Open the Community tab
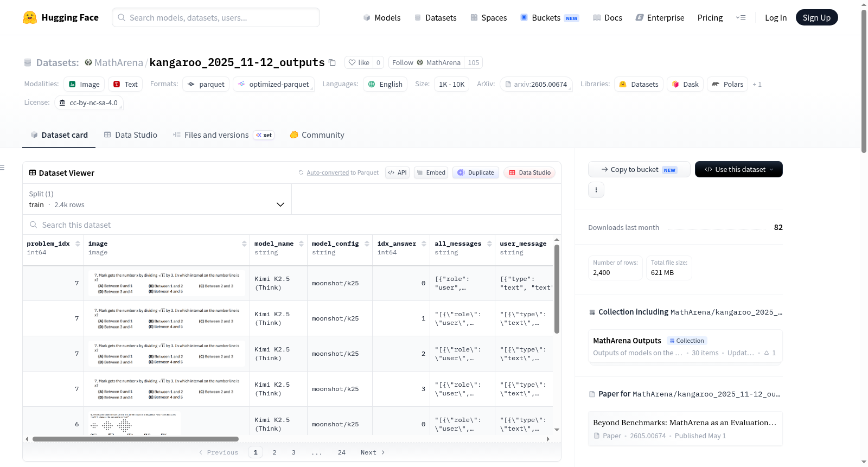 317,135
